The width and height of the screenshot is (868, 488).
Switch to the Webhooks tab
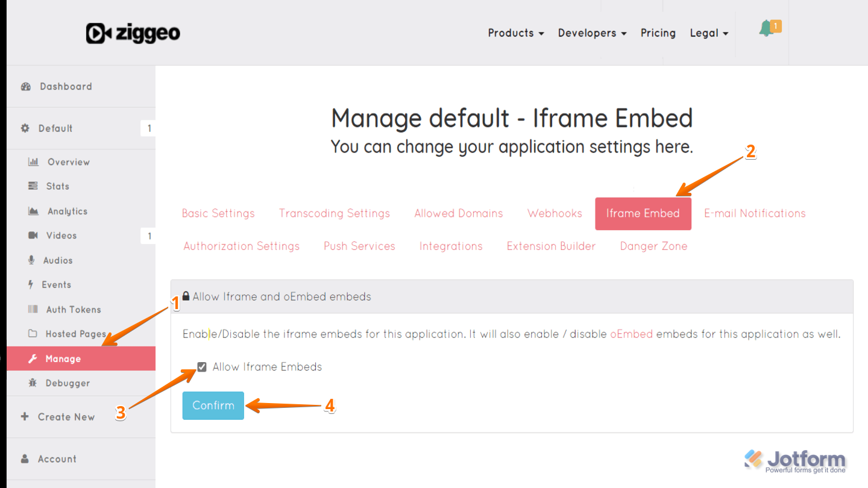click(x=555, y=213)
